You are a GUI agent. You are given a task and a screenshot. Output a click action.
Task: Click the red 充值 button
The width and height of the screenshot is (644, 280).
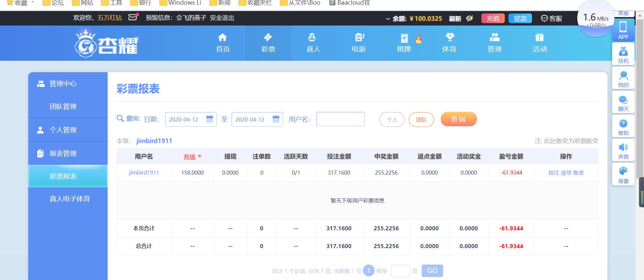pyautogui.click(x=493, y=18)
